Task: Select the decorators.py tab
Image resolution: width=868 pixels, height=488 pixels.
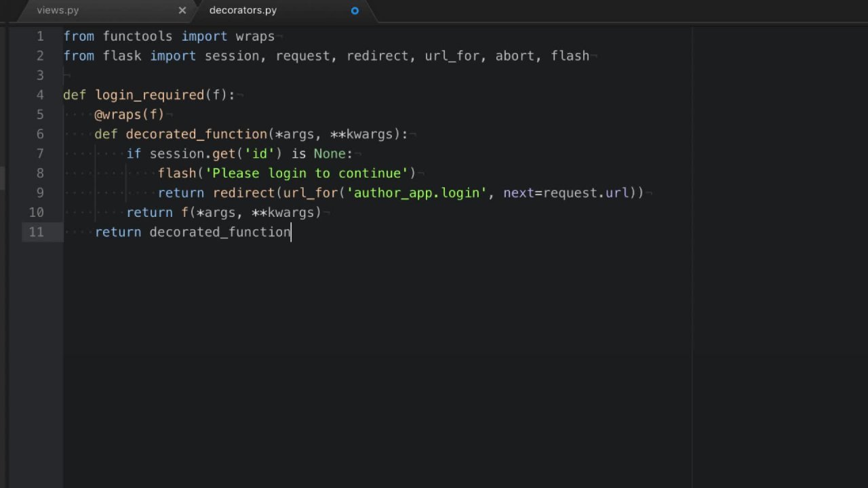Action: coord(243,10)
